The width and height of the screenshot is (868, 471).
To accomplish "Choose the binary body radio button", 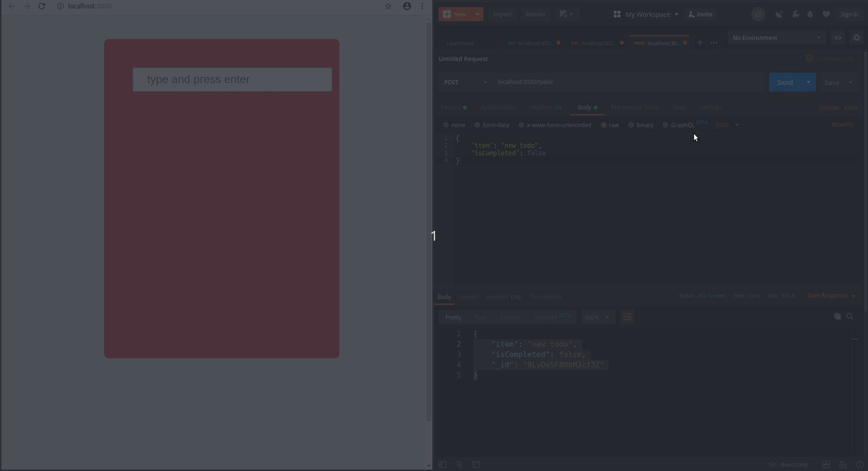I will tap(631, 125).
